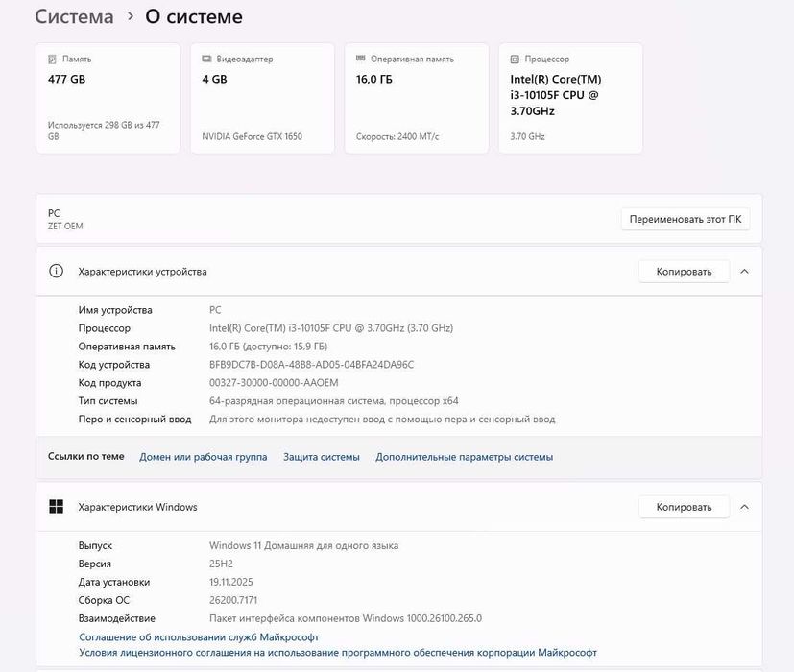Click the Сборка ОС value 26200.7171
This screenshot has height=672, width=794.
(233, 600)
